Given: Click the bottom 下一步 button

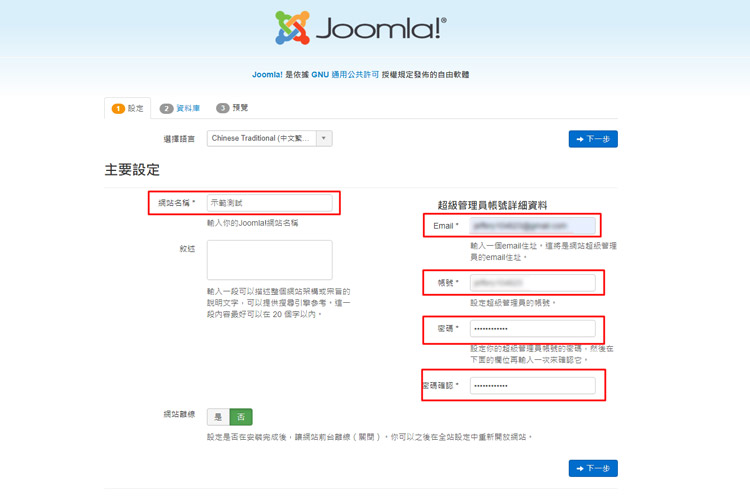Looking at the screenshot, I should 593,468.
